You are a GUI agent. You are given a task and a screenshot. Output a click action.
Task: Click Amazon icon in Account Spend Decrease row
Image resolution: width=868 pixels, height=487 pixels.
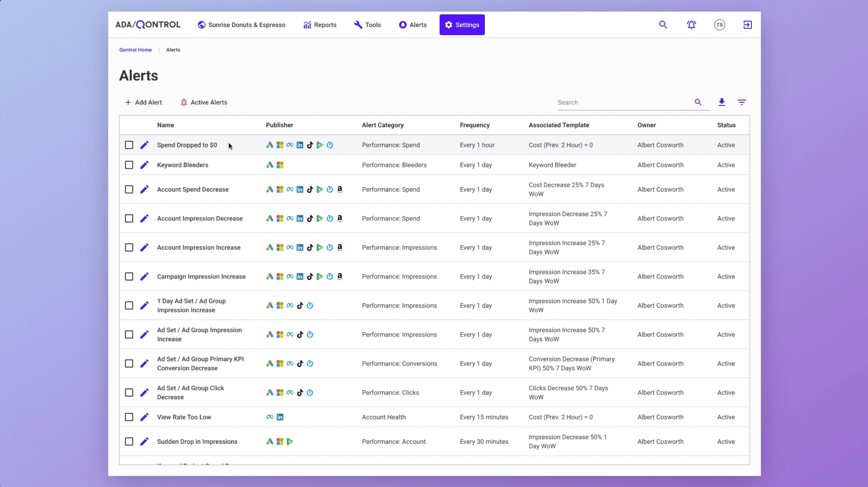340,189
